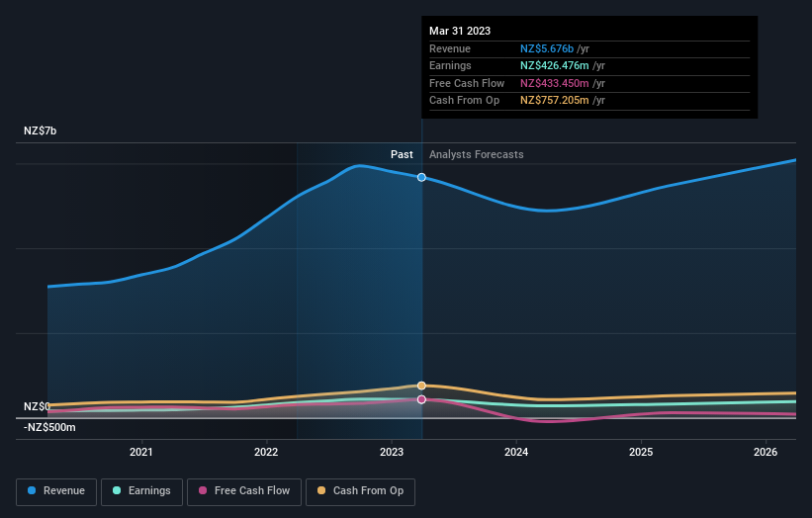This screenshot has height=518, width=812.
Task: Click the NZ$426.476m earnings value
Action: tap(555, 65)
